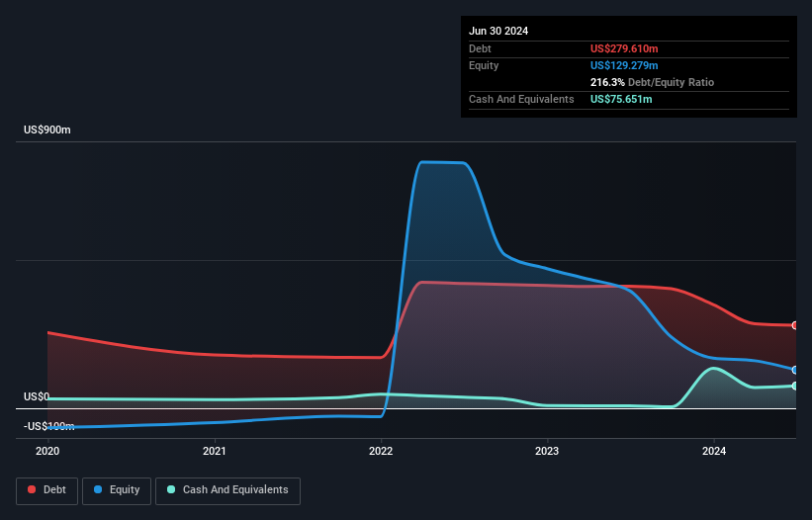Click the 2023 x-axis label
This screenshot has width=812, height=520.
tap(547, 451)
